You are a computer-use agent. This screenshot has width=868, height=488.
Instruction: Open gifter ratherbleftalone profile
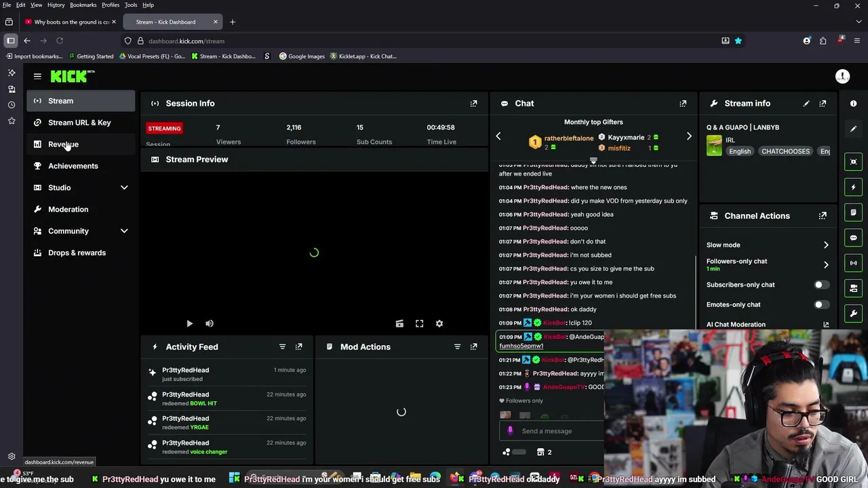[568, 138]
